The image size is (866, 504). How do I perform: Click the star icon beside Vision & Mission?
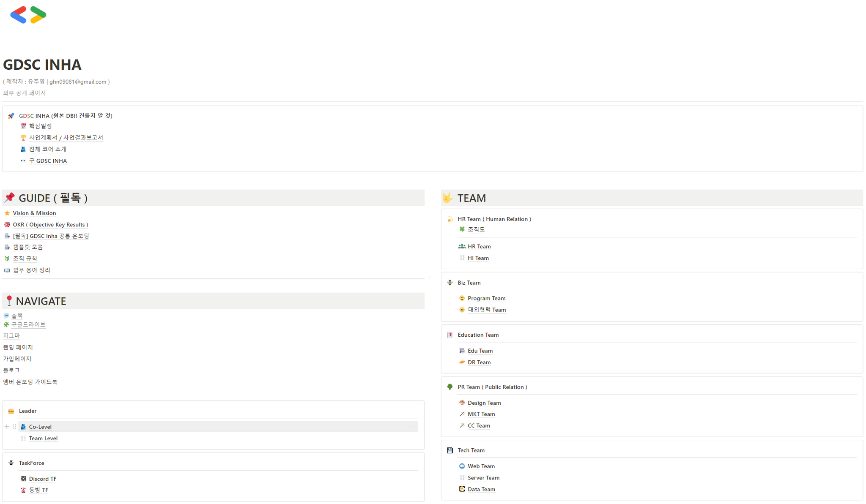(x=7, y=213)
